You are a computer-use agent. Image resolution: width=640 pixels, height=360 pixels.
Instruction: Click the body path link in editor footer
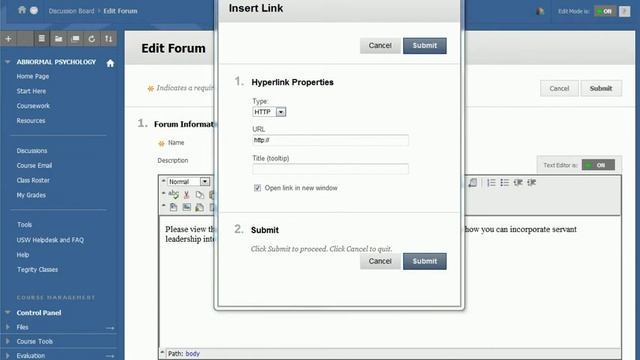pos(193,353)
